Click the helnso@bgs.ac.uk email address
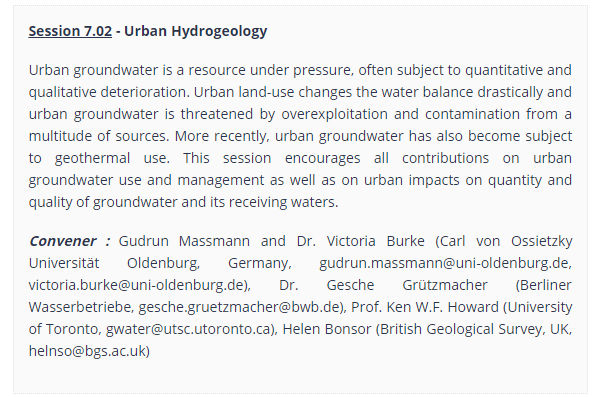Screen dimensions: 599x397 [x=87, y=351]
